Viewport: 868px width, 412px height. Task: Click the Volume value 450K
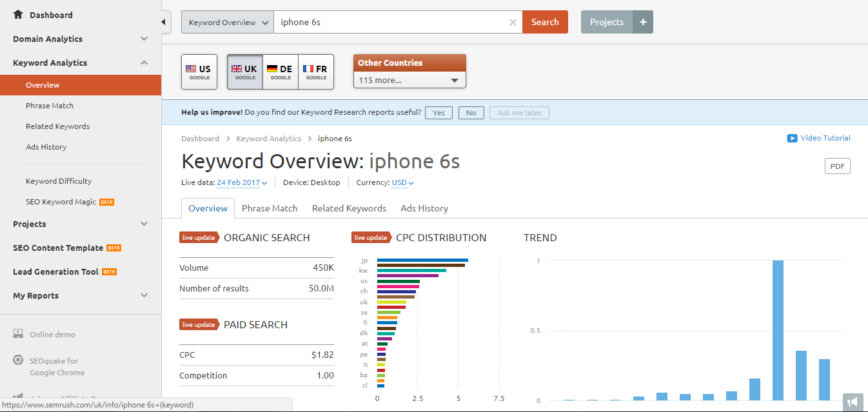(323, 268)
